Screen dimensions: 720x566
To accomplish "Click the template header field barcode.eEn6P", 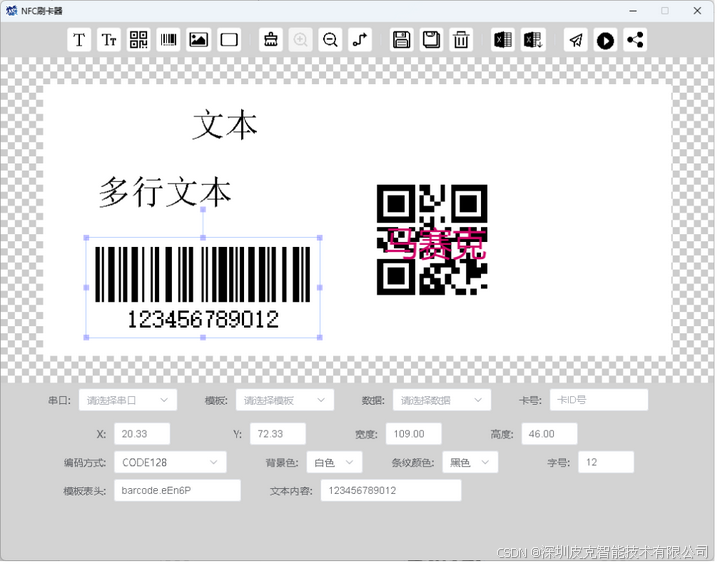I will pos(177,490).
